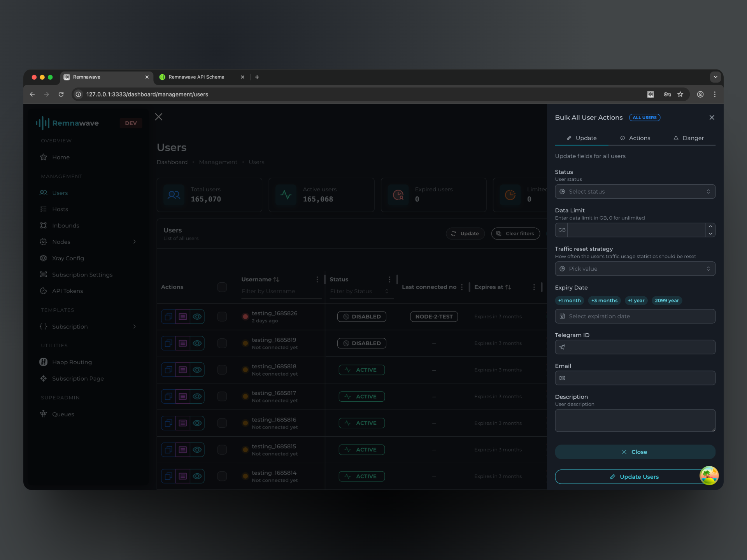Screen dimensions: 747x560
Task: Click the Telegram ID input field
Action: tap(635, 347)
